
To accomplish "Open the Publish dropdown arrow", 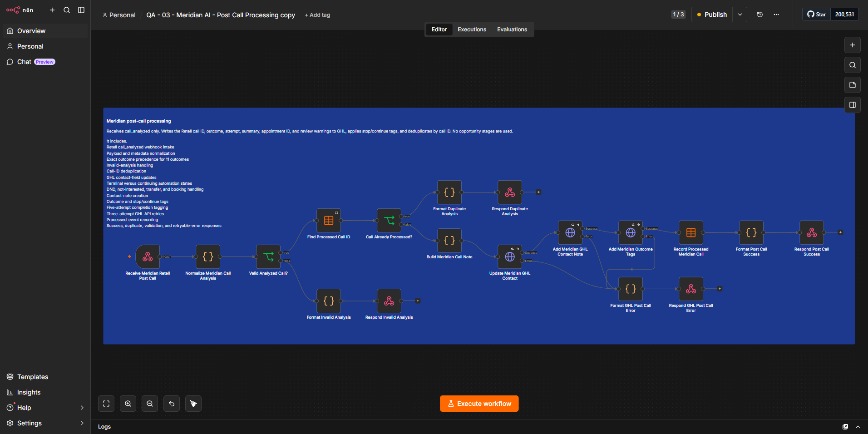I will [x=740, y=15].
